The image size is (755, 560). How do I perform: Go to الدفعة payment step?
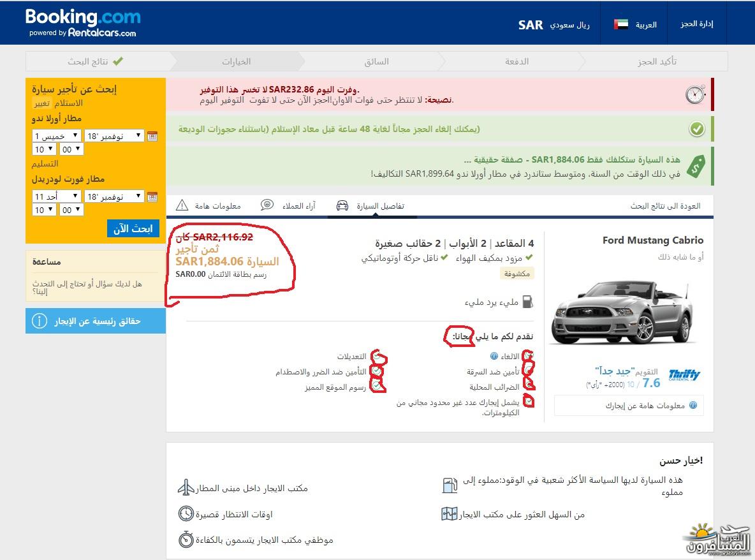[517, 62]
